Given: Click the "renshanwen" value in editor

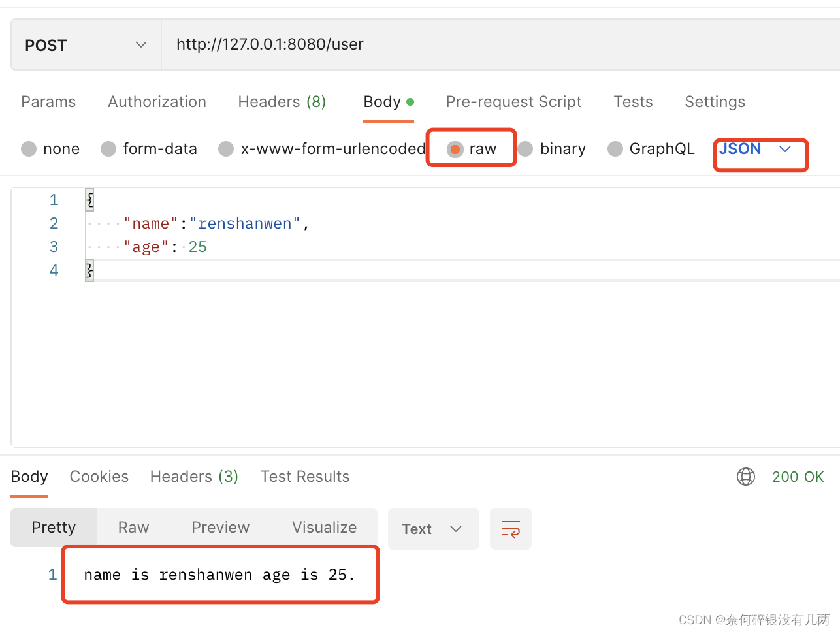Looking at the screenshot, I should click(245, 223).
